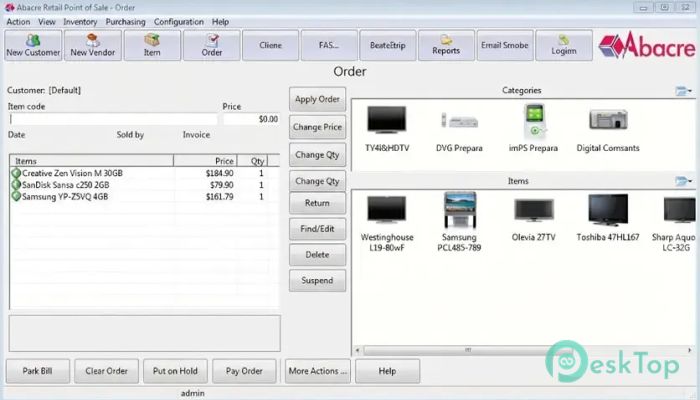
Task: Click the Put on Hold button
Action: (x=175, y=371)
